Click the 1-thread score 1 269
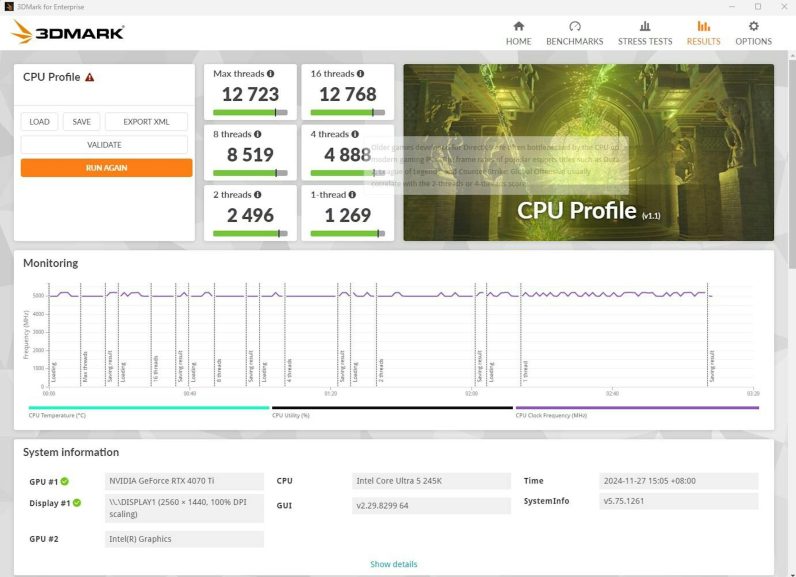This screenshot has width=796, height=577. [x=348, y=215]
